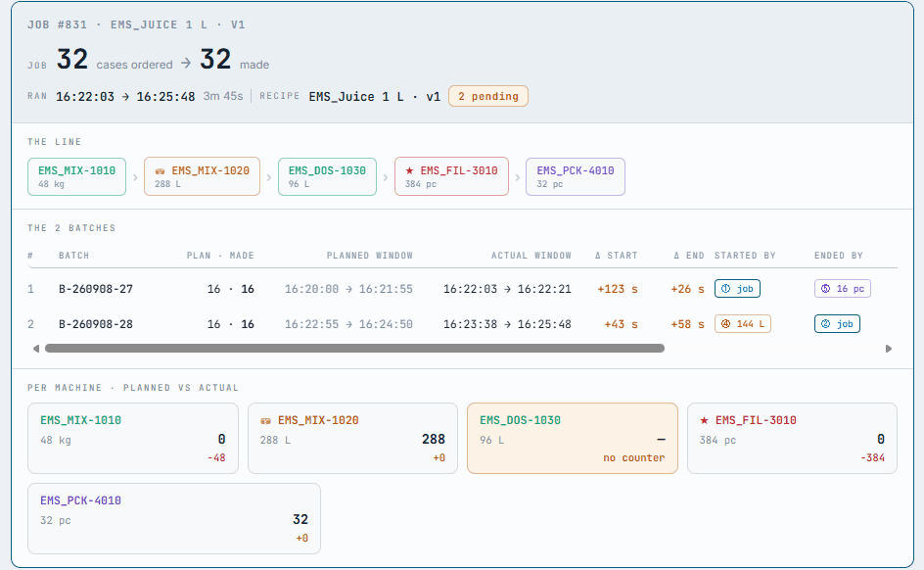Click the circled icon in the 144 L badge
The image size is (924, 570).
pos(726,323)
